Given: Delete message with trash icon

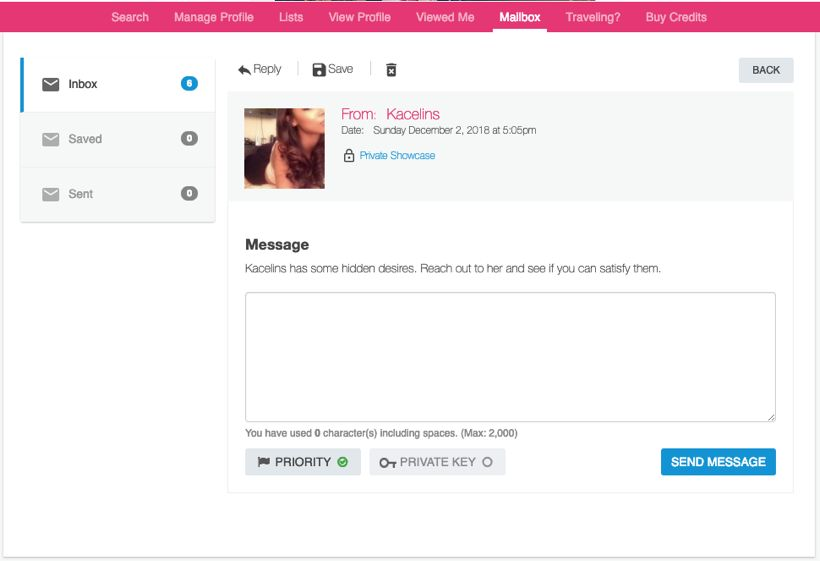Looking at the screenshot, I should [x=391, y=70].
